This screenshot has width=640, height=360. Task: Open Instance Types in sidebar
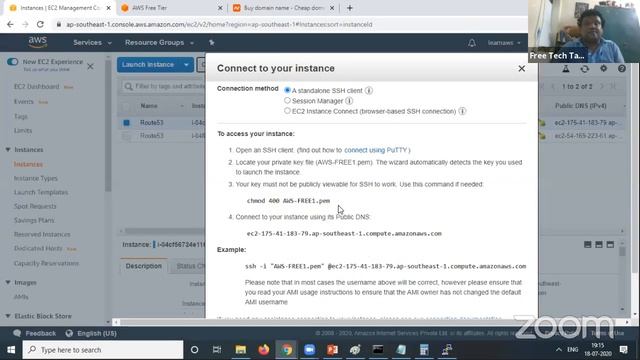tap(36, 178)
